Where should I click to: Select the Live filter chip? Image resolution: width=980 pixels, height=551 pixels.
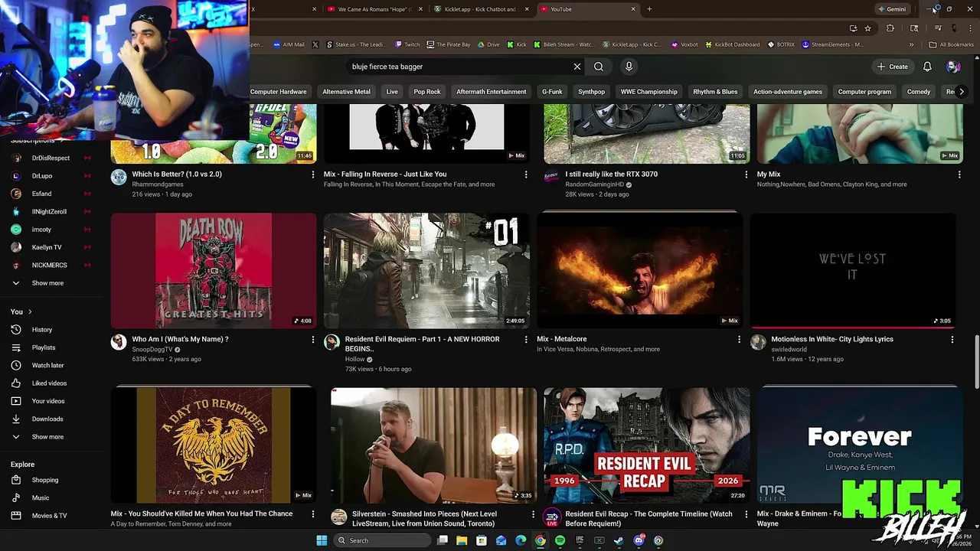[x=392, y=92]
